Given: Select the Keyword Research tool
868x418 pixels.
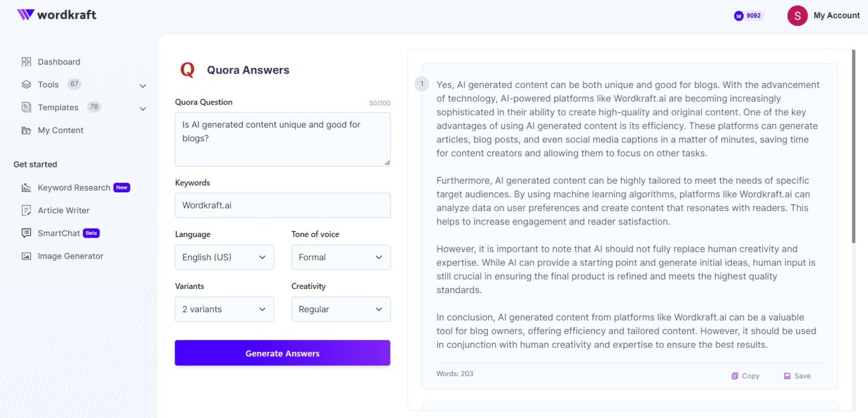Looking at the screenshot, I should click(x=74, y=187).
